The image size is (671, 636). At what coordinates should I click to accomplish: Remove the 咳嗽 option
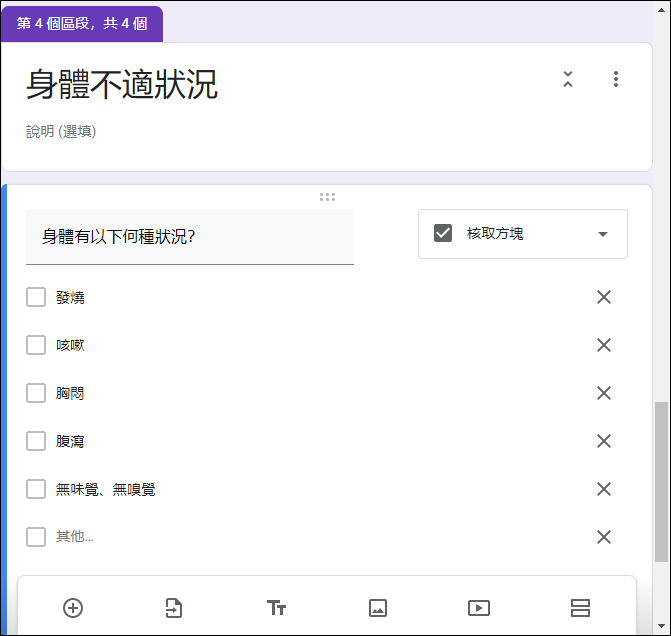(x=604, y=345)
